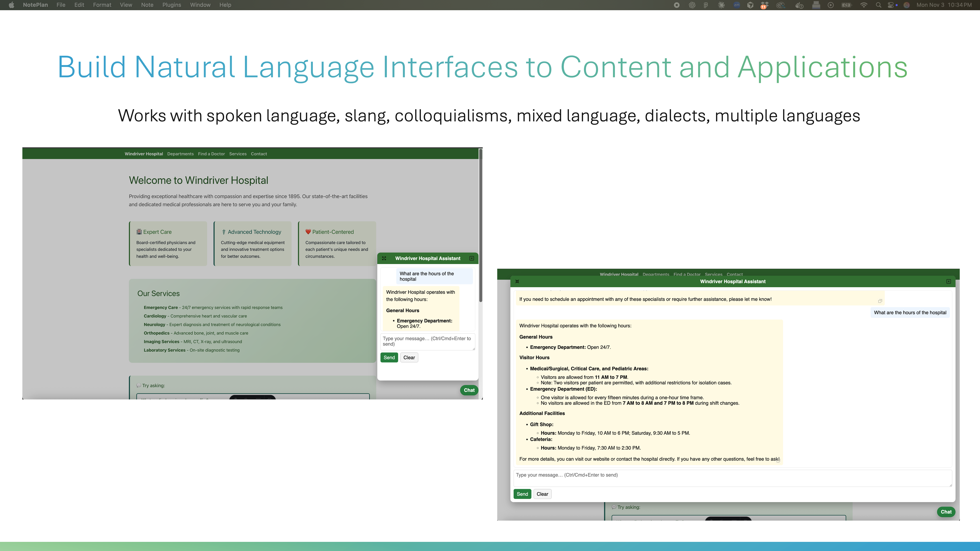980x551 pixels.
Task: Clear the conversation in the expanded chat
Action: [542, 494]
